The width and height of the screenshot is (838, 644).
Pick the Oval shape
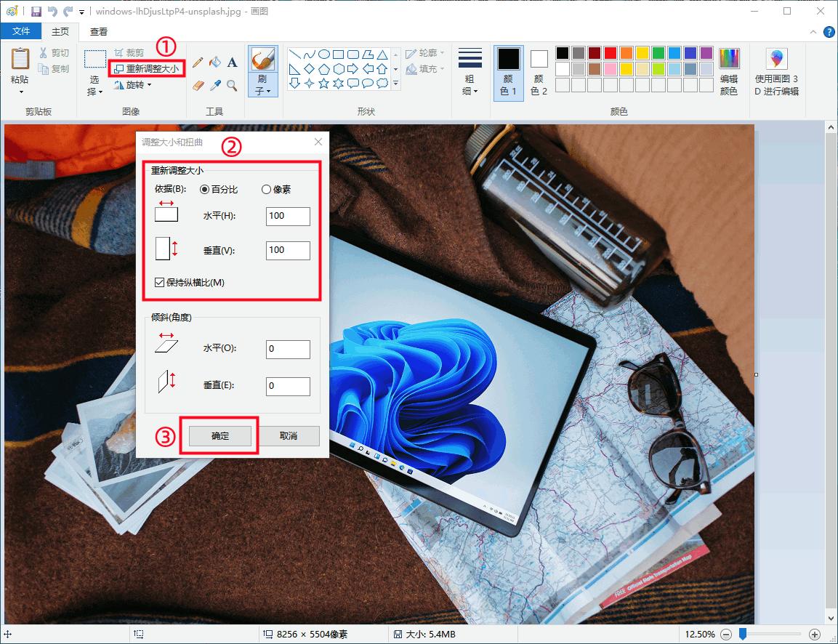pyautogui.click(x=324, y=55)
